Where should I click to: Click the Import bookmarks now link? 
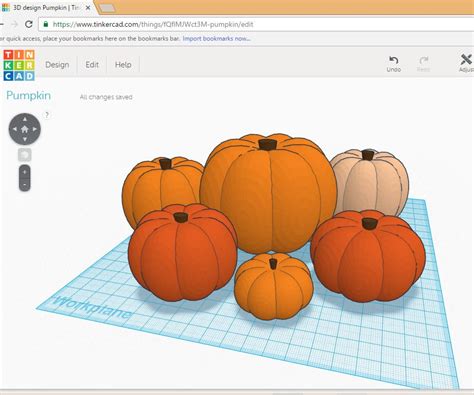[x=216, y=39]
